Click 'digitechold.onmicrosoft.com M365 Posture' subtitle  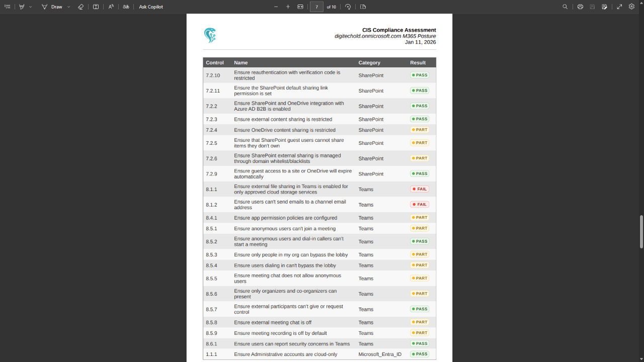click(x=385, y=36)
